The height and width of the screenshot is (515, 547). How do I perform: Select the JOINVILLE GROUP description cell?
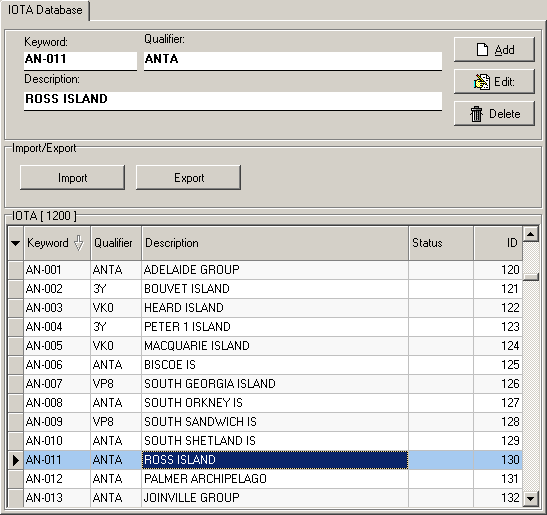click(275, 498)
